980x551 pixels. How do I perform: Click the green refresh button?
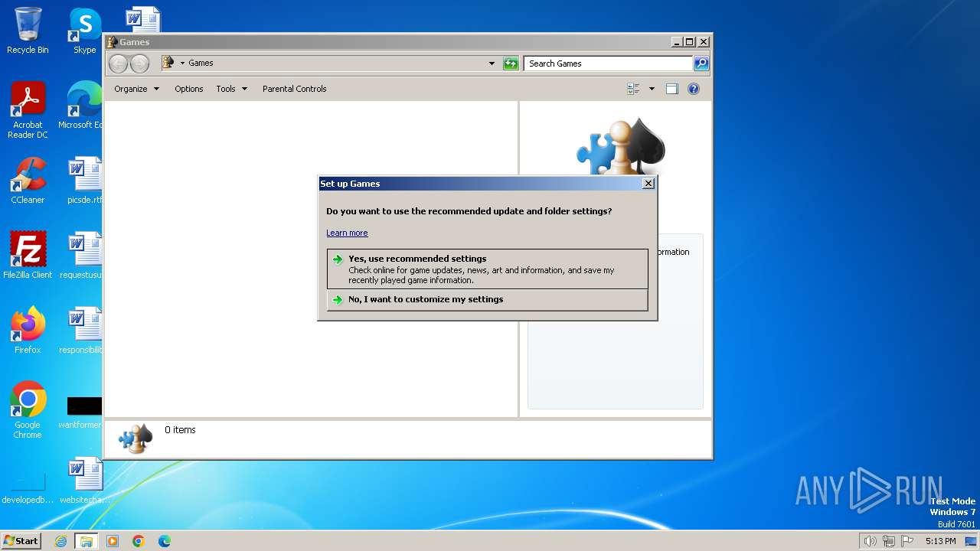[511, 64]
